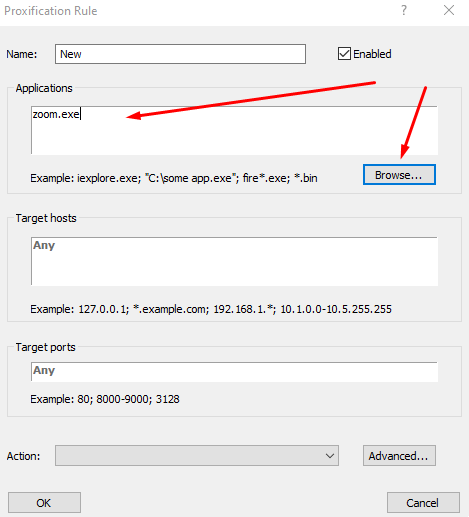This screenshot has height=517, width=469.
Task: Open the Action combo box
Action: 197,455
